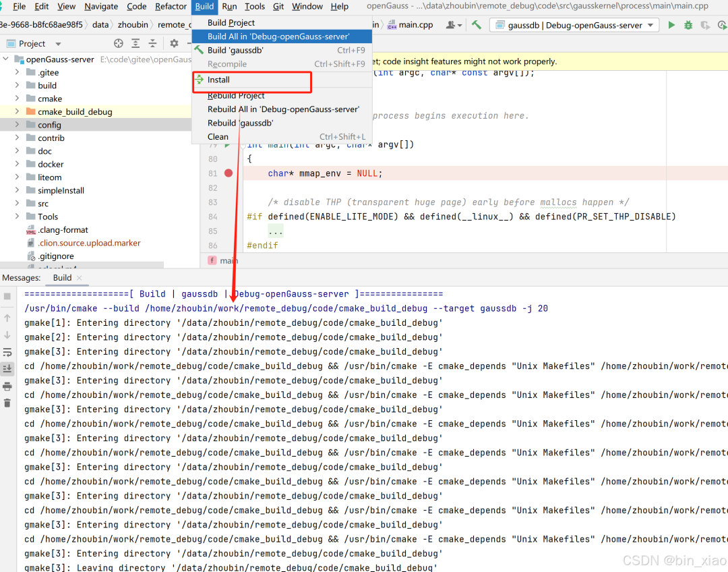Viewport: 728px width, 572px height.
Task: Open the File menu
Action: point(19,7)
